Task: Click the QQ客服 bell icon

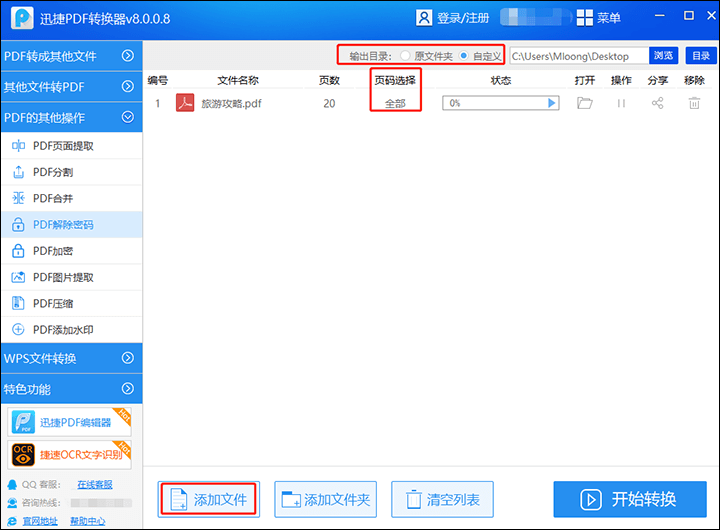Action: point(12,485)
